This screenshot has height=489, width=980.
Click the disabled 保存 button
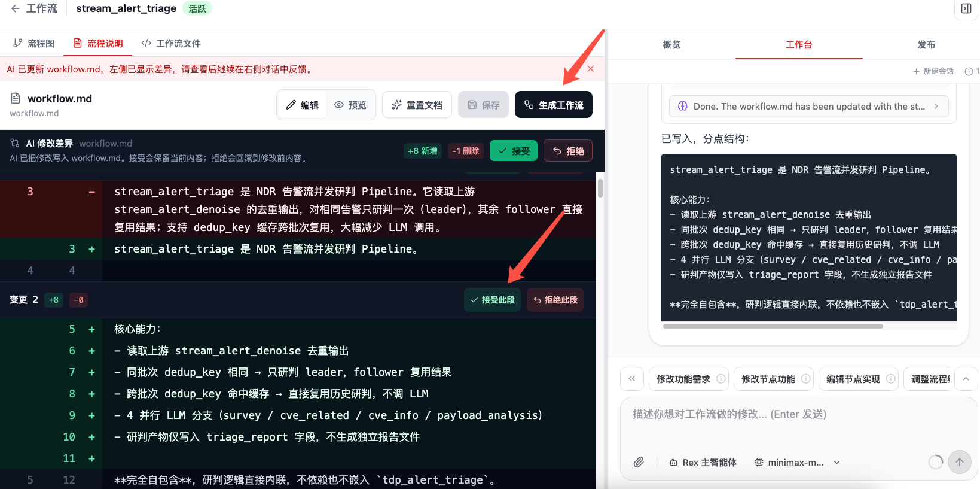[483, 105]
